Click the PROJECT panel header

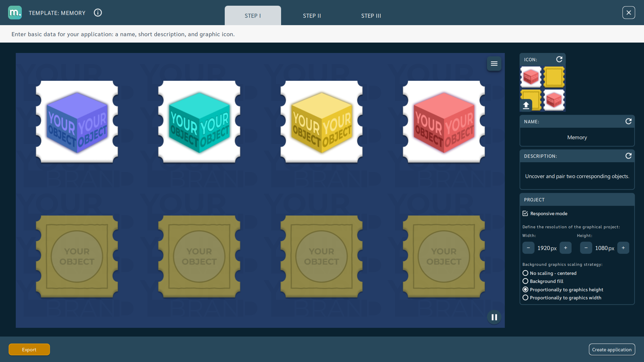(x=577, y=200)
